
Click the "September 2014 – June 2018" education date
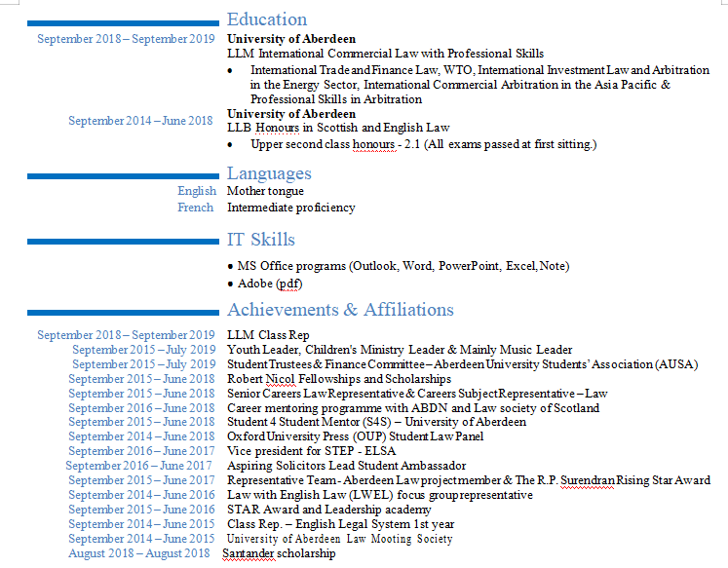tap(140, 121)
